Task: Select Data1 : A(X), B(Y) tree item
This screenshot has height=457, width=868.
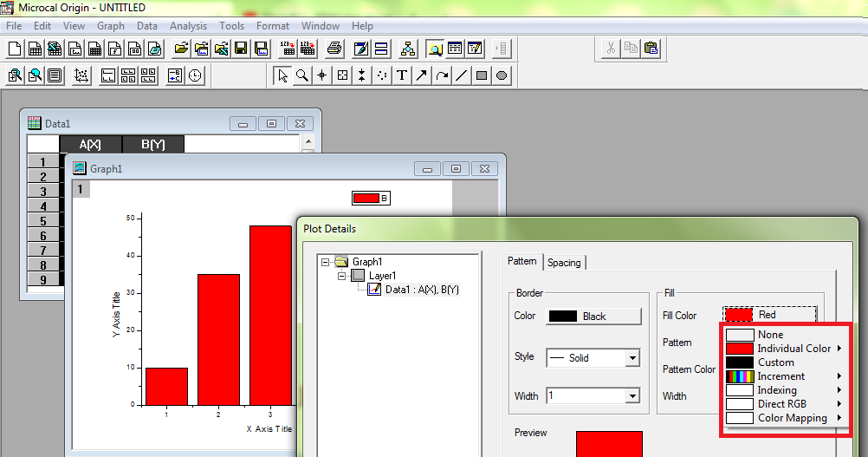Action: click(421, 290)
